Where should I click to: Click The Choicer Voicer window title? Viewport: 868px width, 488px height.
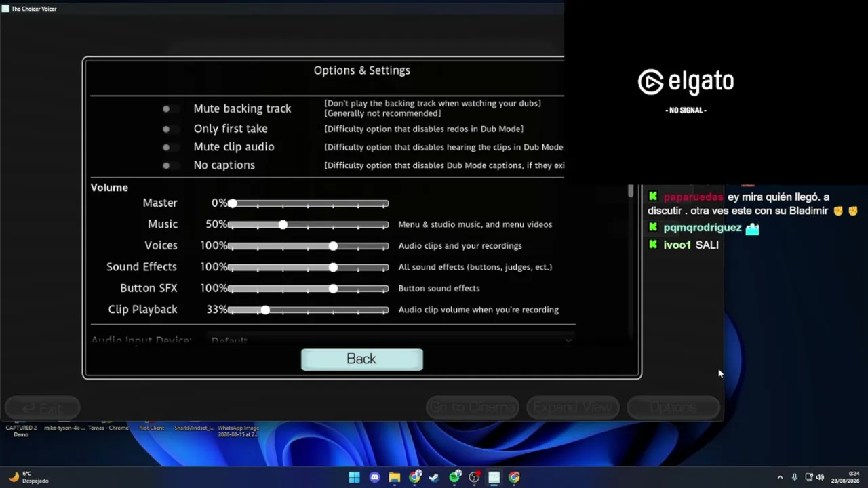[x=34, y=9]
